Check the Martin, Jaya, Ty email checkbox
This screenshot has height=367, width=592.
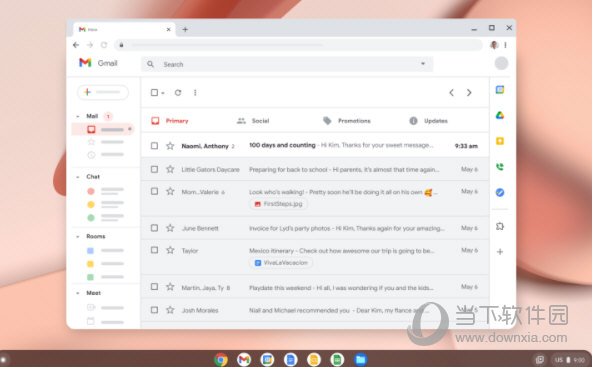point(154,287)
